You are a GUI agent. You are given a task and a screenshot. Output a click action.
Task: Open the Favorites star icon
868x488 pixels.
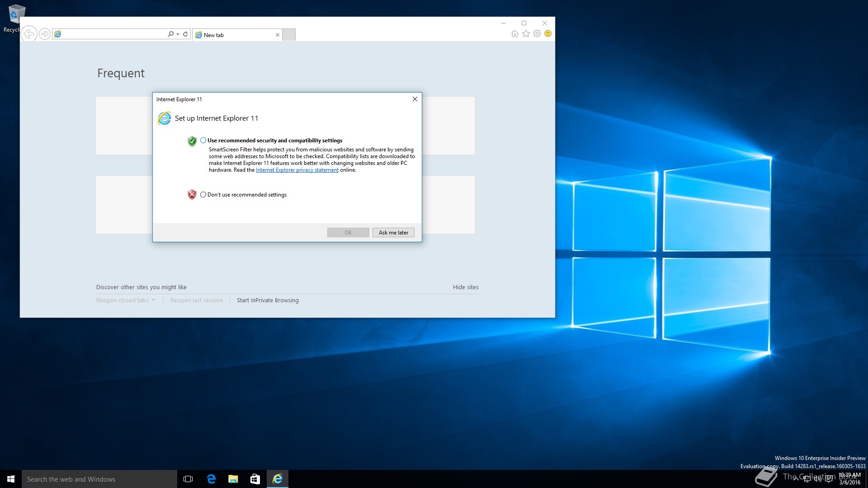526,34
